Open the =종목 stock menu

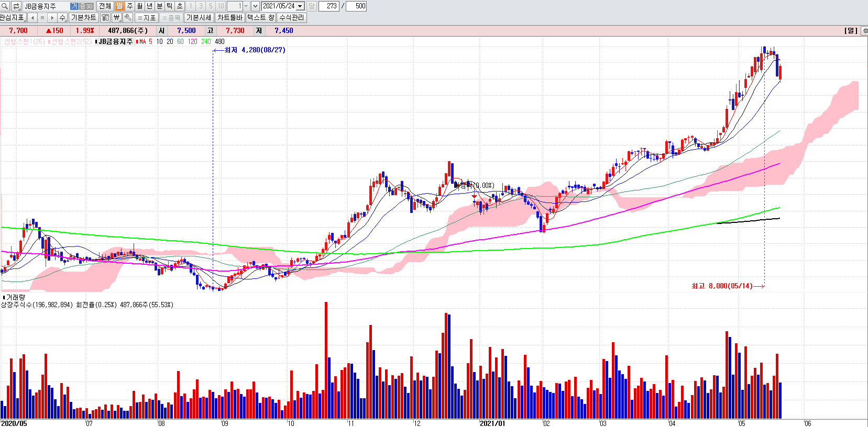click(x=171, y=18)
